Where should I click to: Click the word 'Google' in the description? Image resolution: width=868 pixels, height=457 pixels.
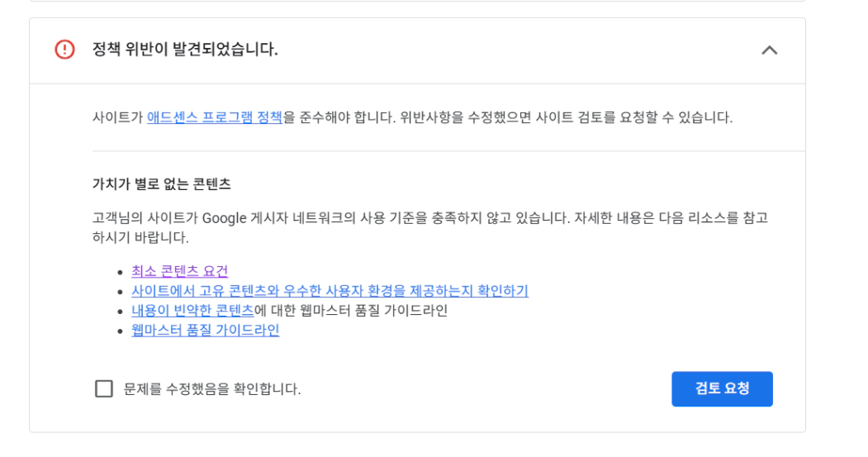coord(225,218)
